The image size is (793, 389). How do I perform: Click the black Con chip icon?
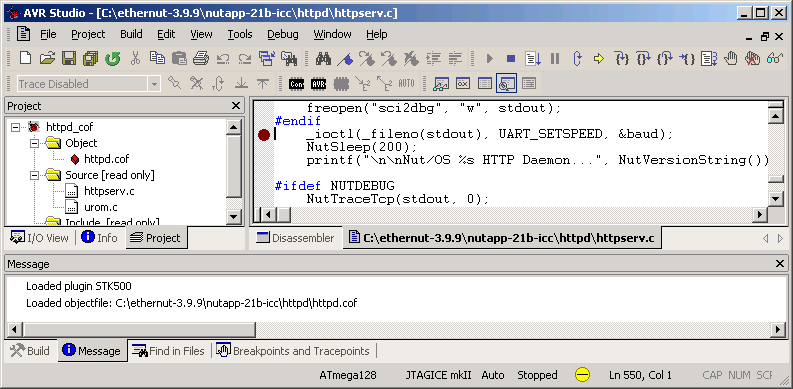296,83
